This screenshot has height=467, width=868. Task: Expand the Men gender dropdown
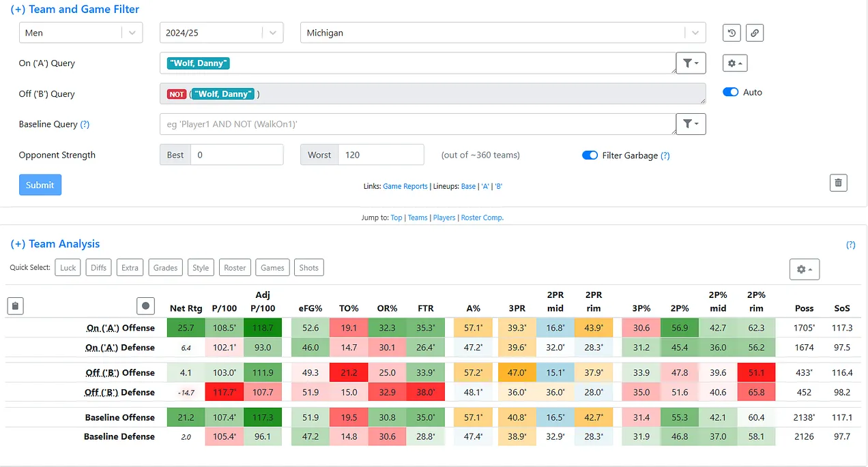tap(132, 33)
